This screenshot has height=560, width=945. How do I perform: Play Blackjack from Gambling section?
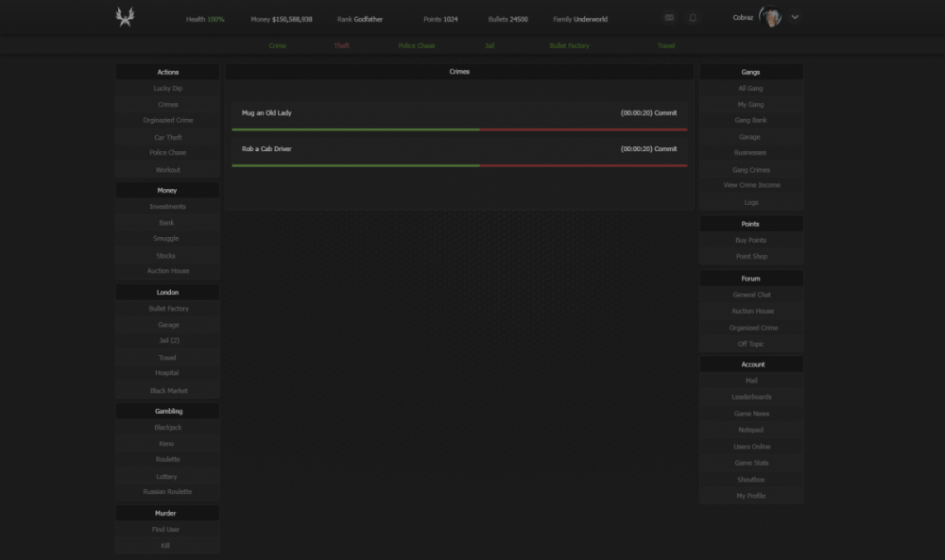168,427
